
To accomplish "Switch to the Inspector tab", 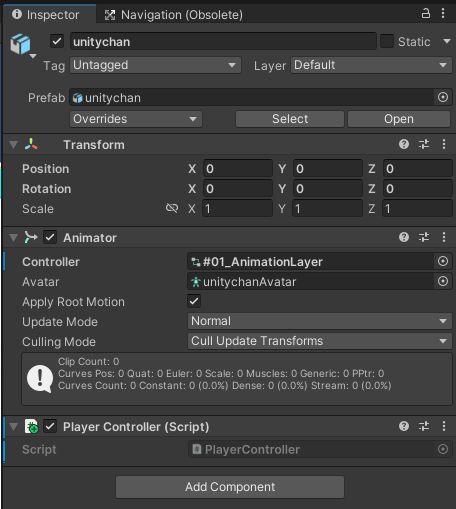I will (x=49, y=14).
